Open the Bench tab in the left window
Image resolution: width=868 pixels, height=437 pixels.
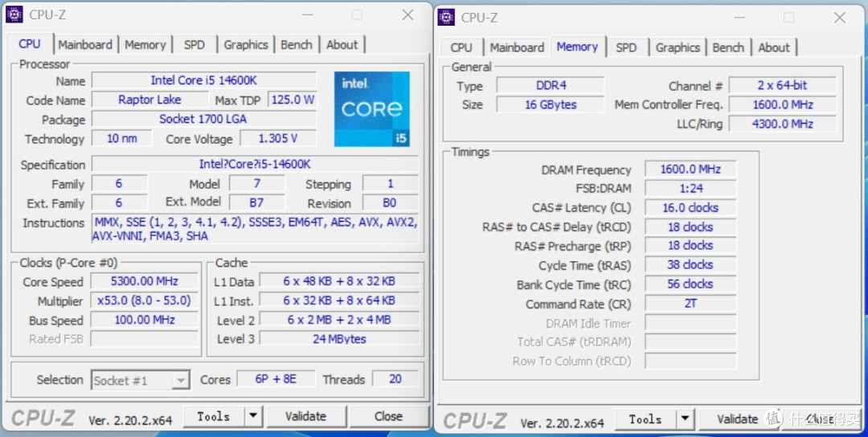pyautogui.click(x=296, y=45)
